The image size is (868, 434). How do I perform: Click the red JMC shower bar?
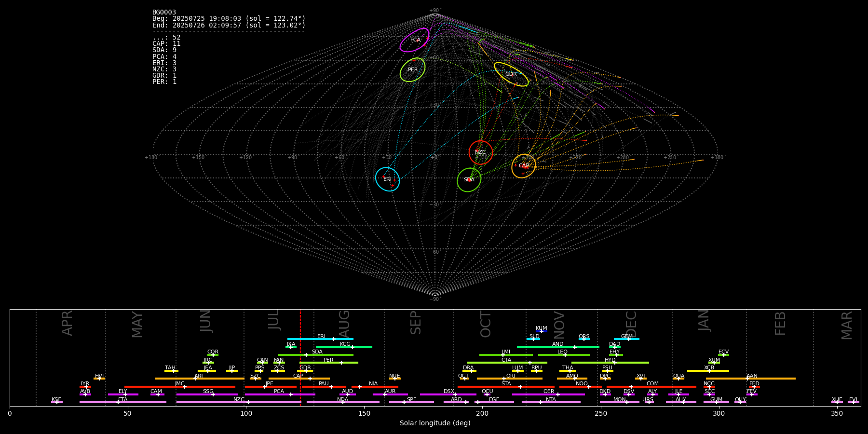click(x=180, y=386)
